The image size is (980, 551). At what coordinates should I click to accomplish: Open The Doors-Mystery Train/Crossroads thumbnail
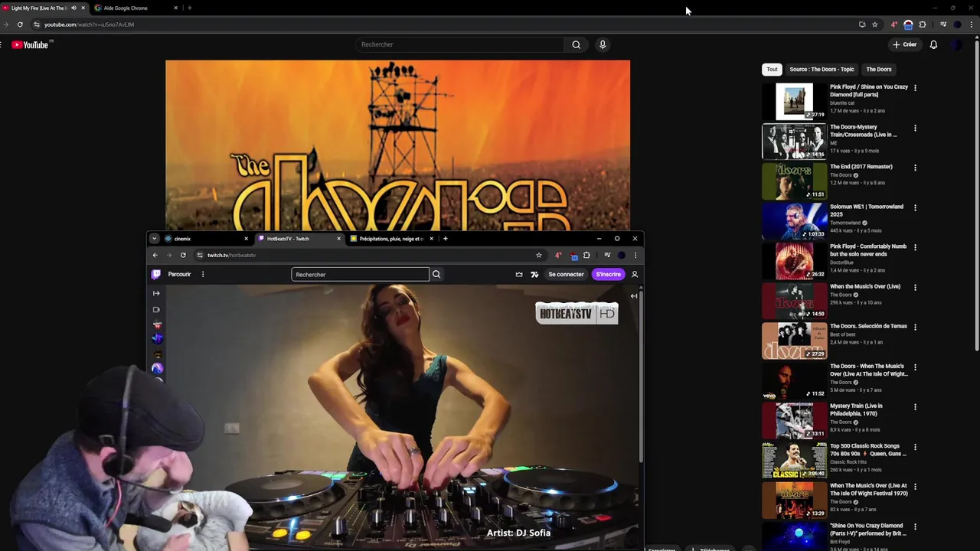point(795,141)
